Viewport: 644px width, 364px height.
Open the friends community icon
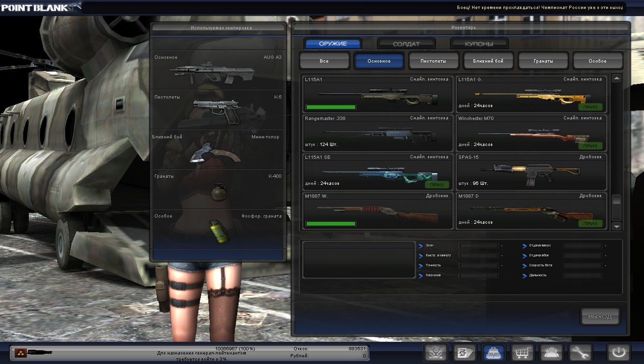point(552,353)
